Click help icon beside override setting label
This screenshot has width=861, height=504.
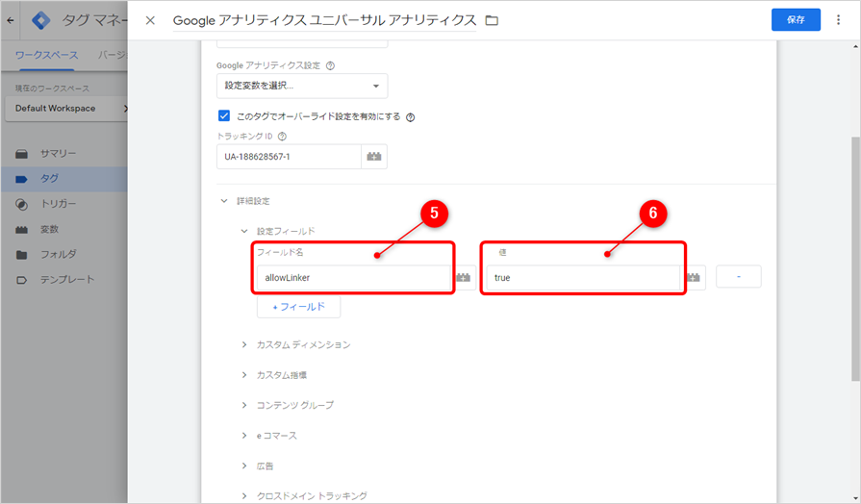[410, 117]
